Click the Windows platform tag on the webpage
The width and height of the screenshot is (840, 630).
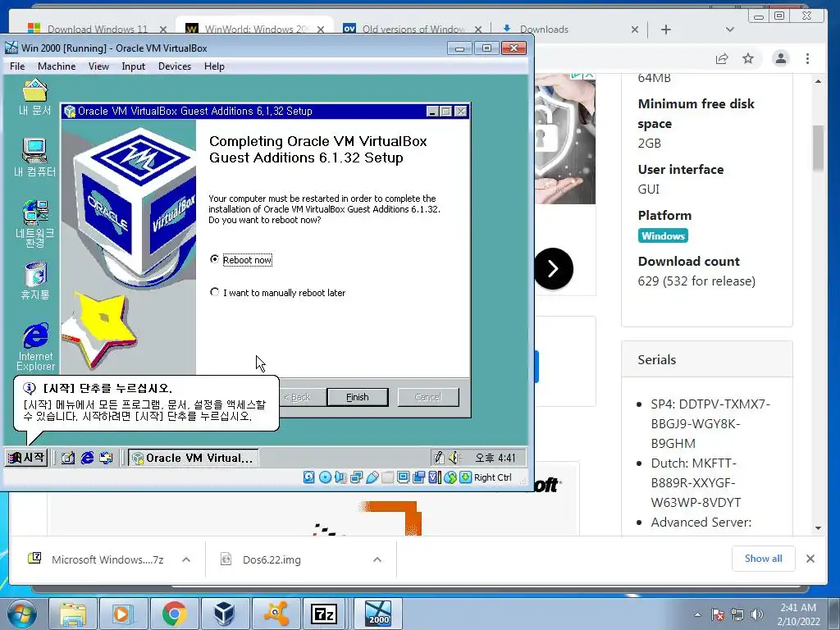663,235
